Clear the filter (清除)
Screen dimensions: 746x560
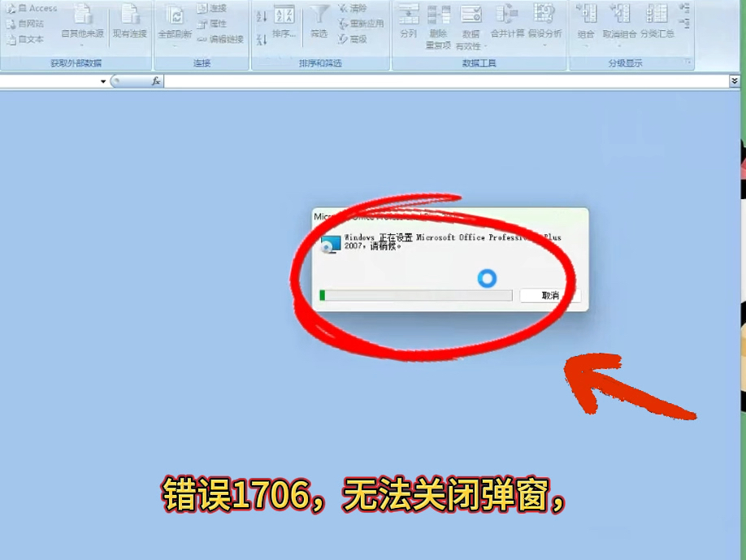click(353, 8)
